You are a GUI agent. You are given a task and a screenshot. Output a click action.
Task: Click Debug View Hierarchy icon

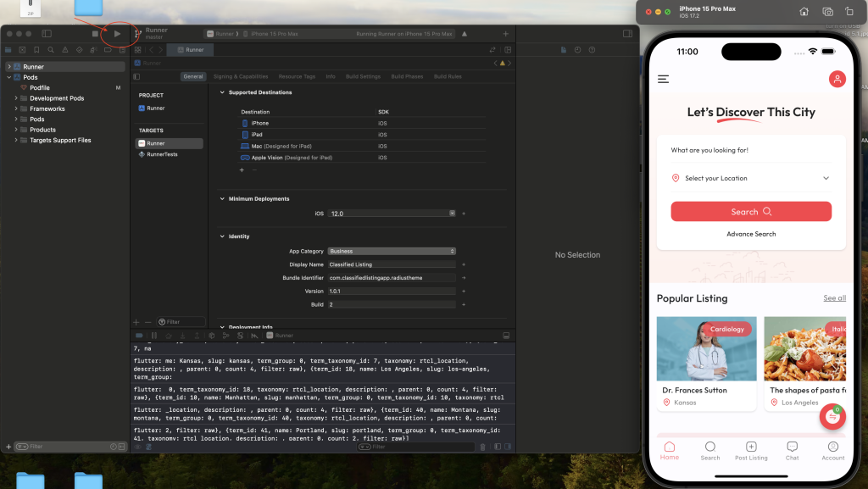[211, 336]
